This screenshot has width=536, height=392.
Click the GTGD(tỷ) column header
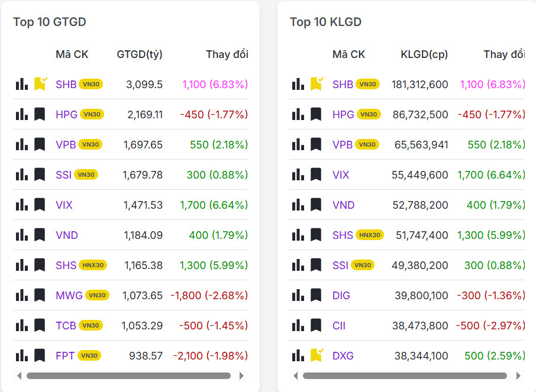tap(140, 54)
